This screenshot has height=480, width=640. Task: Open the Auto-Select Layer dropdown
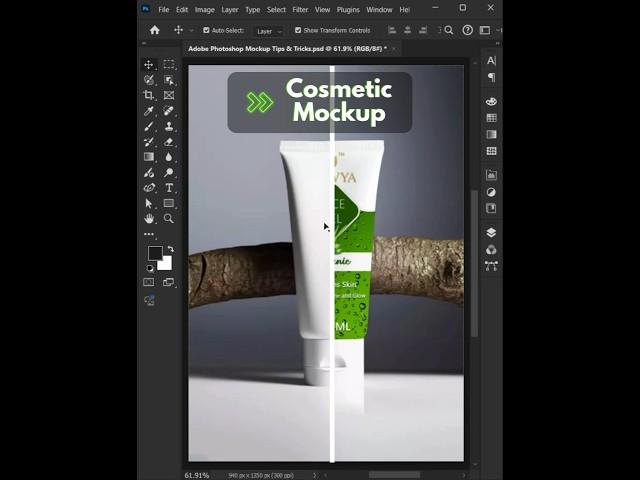(269, 31)
